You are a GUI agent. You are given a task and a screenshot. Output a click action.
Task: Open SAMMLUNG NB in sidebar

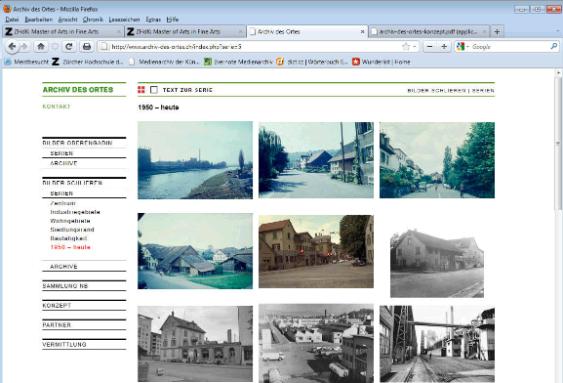65,286
